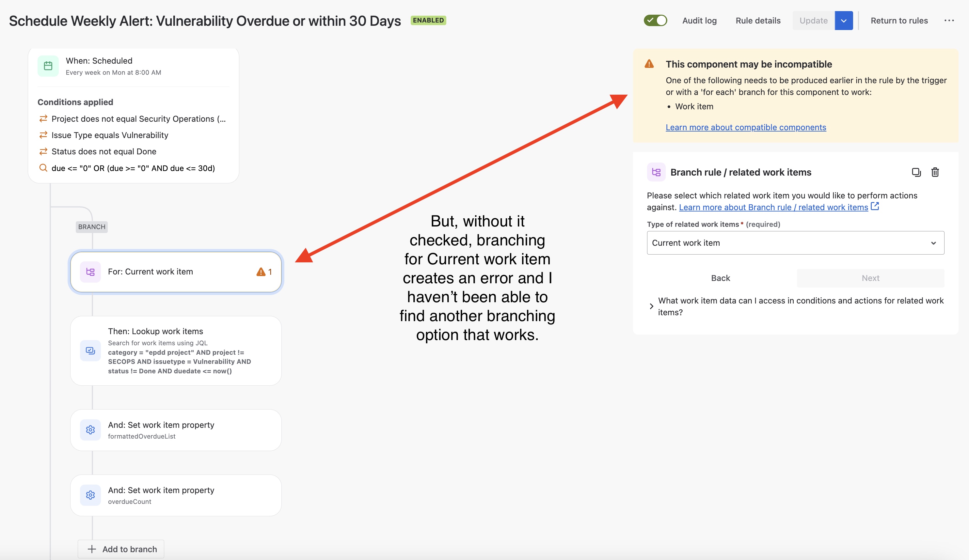Click the Update button

(x=814, y=20)
